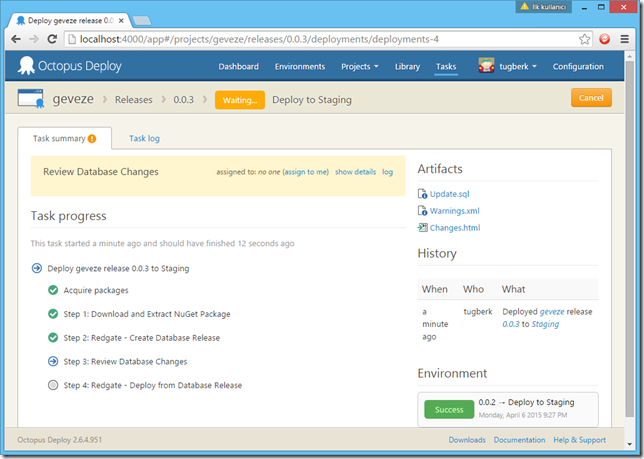The image size is (644, 459).
Task: Click the green check icon for Step 2
Action: tap(53, 338)
